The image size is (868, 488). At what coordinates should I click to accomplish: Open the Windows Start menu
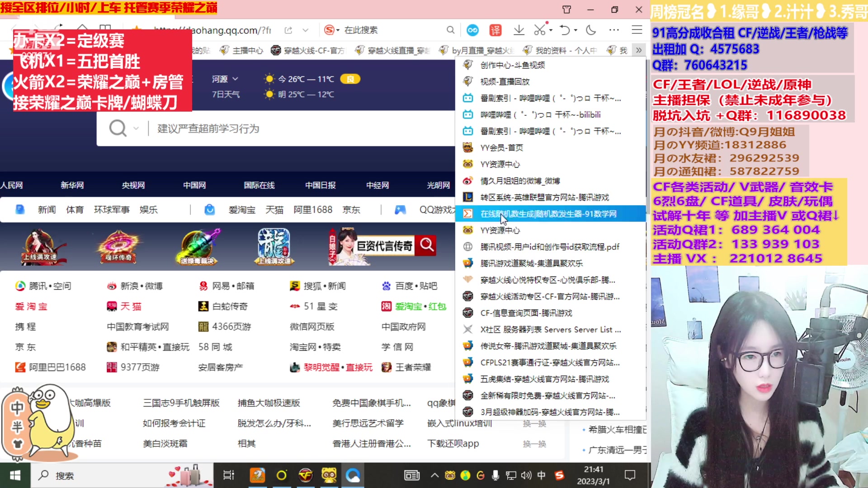[15, 475]
